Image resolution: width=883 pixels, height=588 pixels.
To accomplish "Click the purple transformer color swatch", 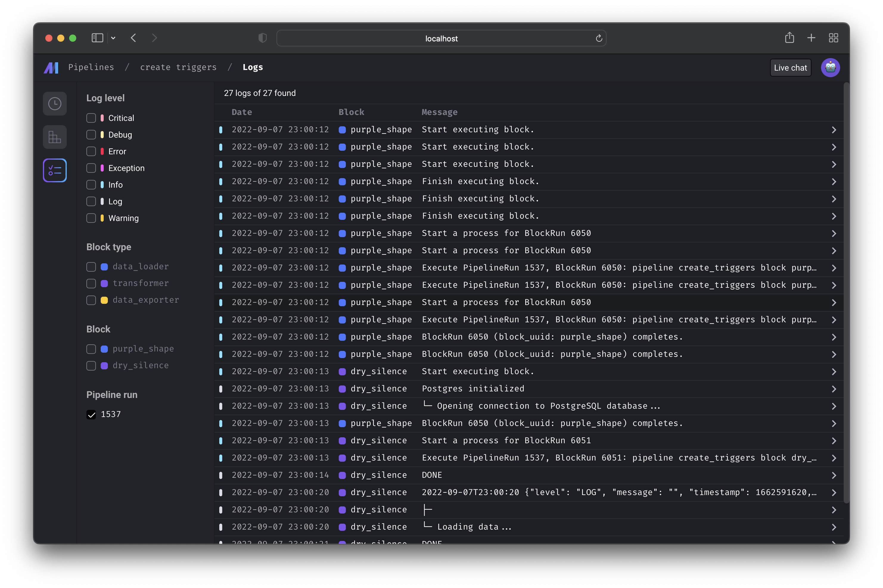I will (104, 284).
